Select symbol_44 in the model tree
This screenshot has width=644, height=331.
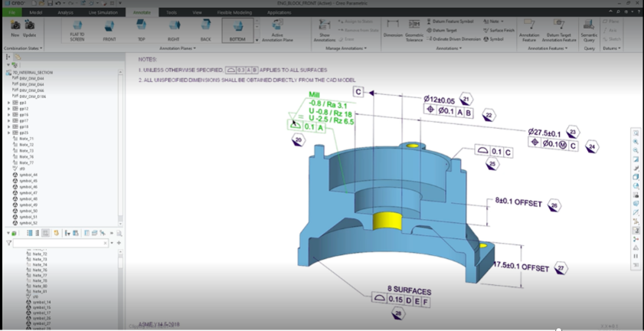tap(28, 175)
